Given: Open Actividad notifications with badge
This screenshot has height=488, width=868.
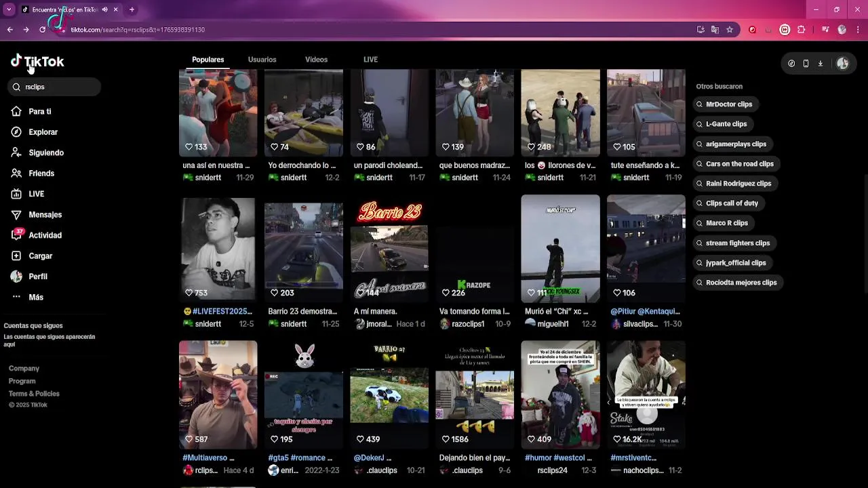Looking at the screenshot, I should (36, 235).
